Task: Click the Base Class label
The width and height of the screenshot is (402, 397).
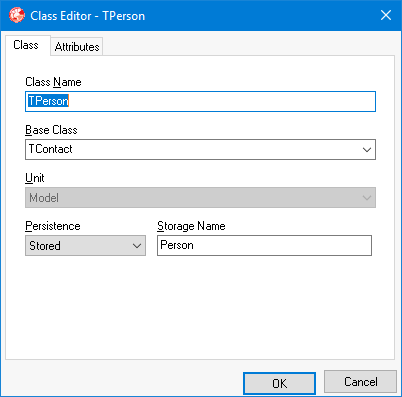Action: (51, 130)
